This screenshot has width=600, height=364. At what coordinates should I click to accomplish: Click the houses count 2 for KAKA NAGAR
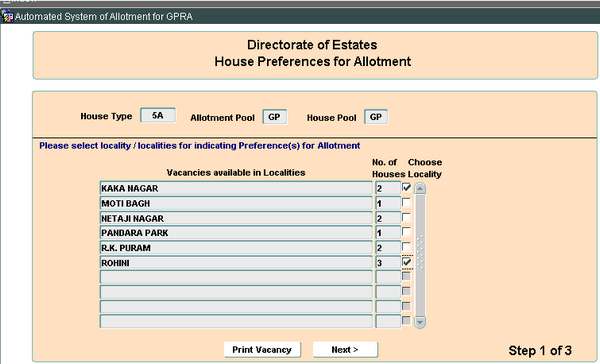[x=388, y=188]
